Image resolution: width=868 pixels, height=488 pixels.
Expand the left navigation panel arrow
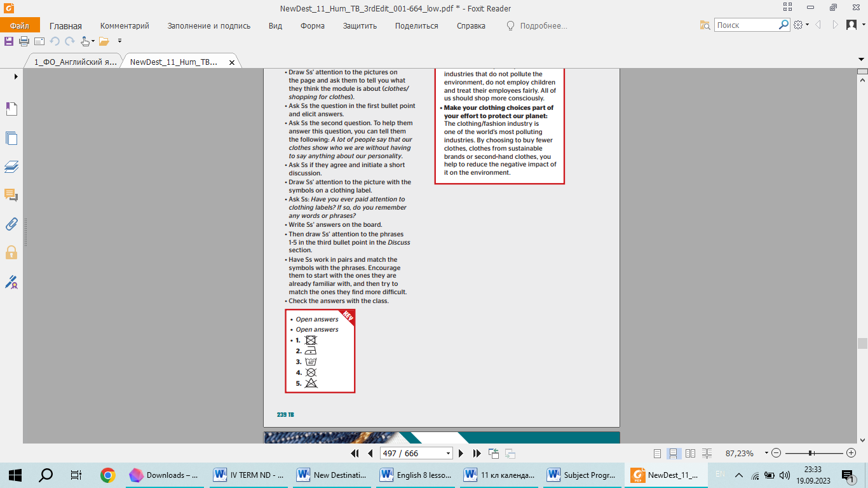tap(15, 76)
